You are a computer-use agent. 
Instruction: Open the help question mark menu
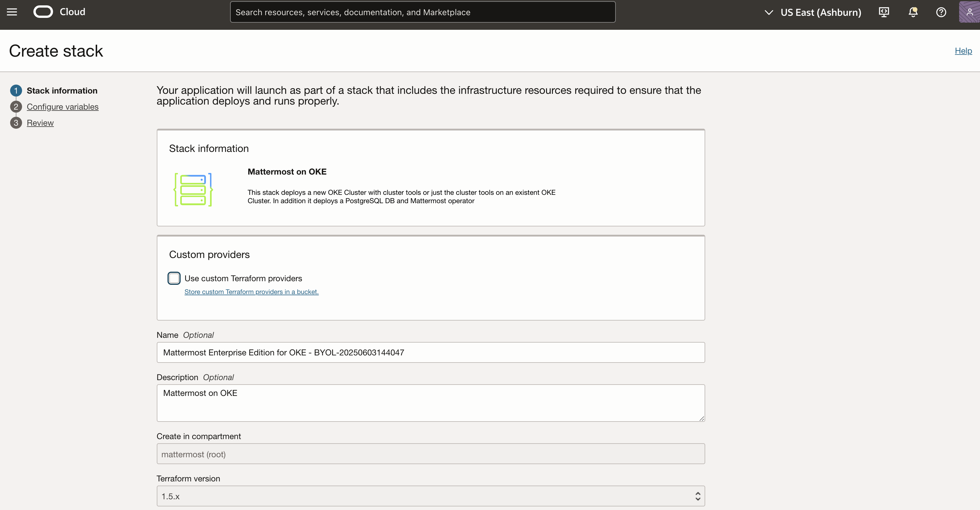click(x=941, y=12)
